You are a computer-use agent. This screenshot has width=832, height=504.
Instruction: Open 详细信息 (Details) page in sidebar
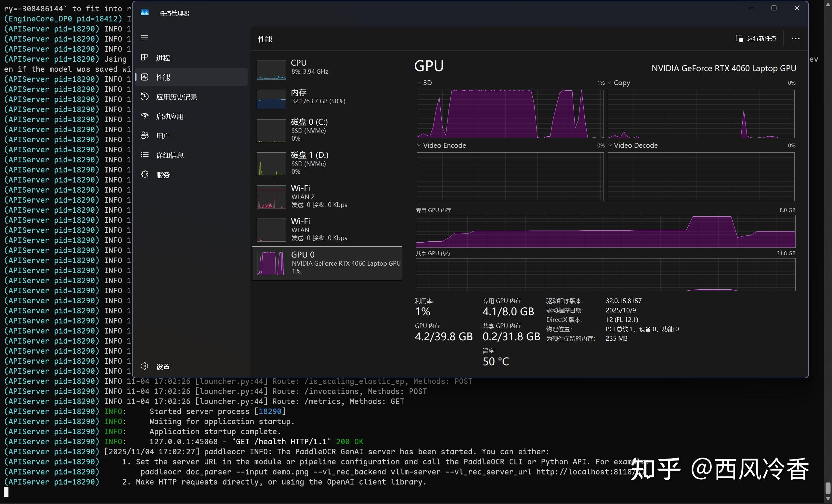tap(170, 155)
